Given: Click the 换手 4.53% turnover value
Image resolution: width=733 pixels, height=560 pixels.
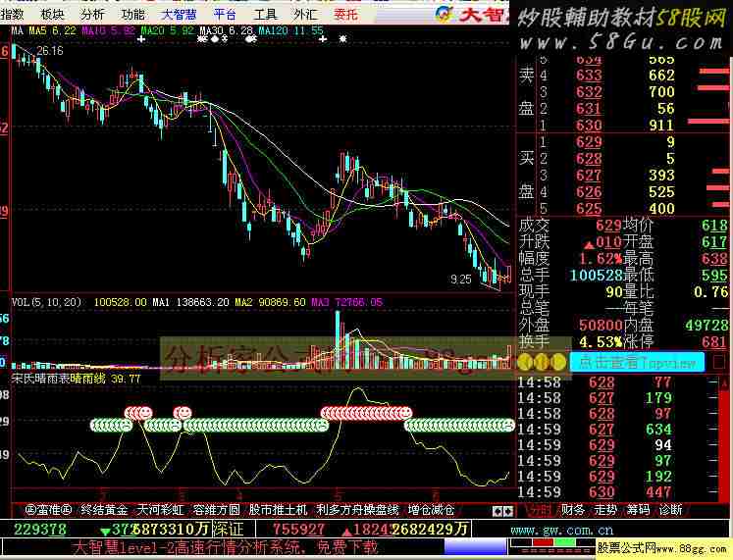Looking at the screenshot, I should 601,342.
